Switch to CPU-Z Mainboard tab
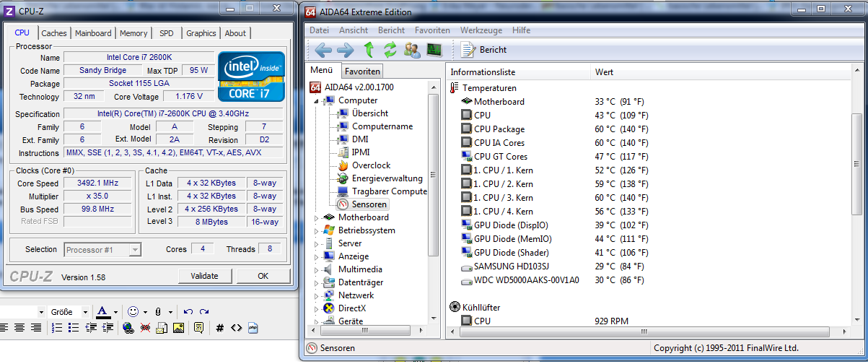 [x=93, y=33]
